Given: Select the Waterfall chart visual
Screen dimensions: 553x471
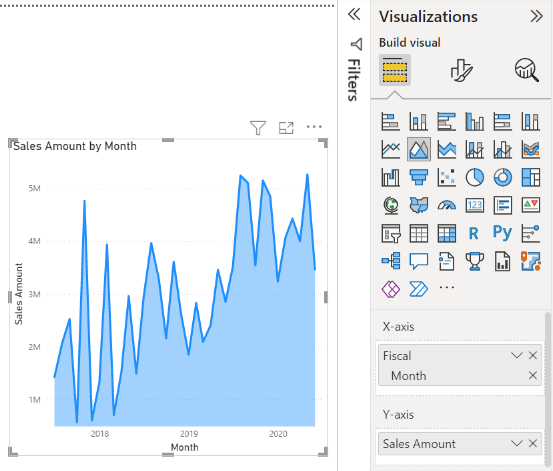Looking at the screenshot, I should point(390,177).
